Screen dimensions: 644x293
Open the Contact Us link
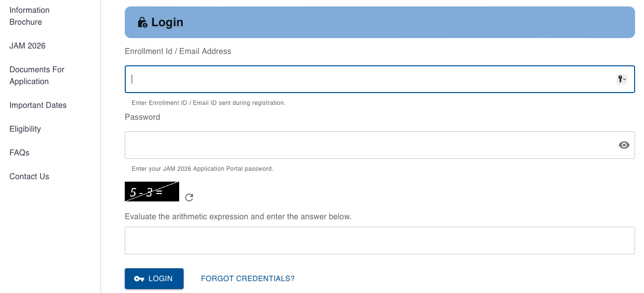click(29, 176)
